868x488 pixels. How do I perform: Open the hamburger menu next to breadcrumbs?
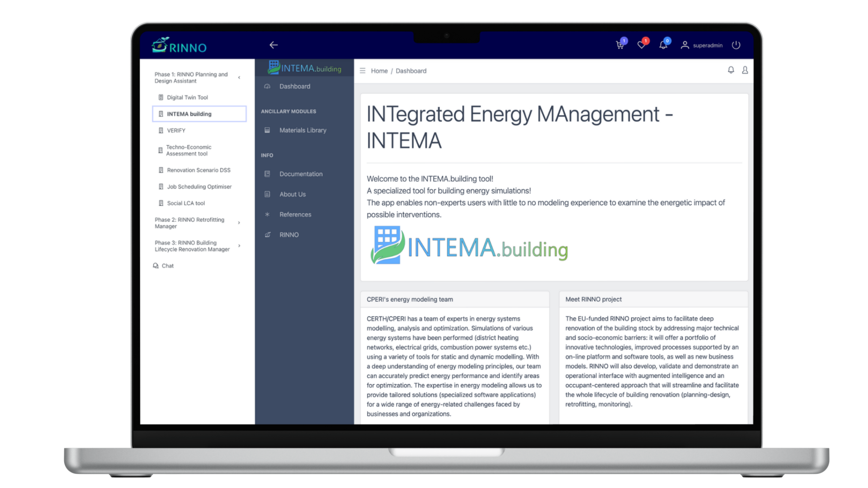point(362,70)
